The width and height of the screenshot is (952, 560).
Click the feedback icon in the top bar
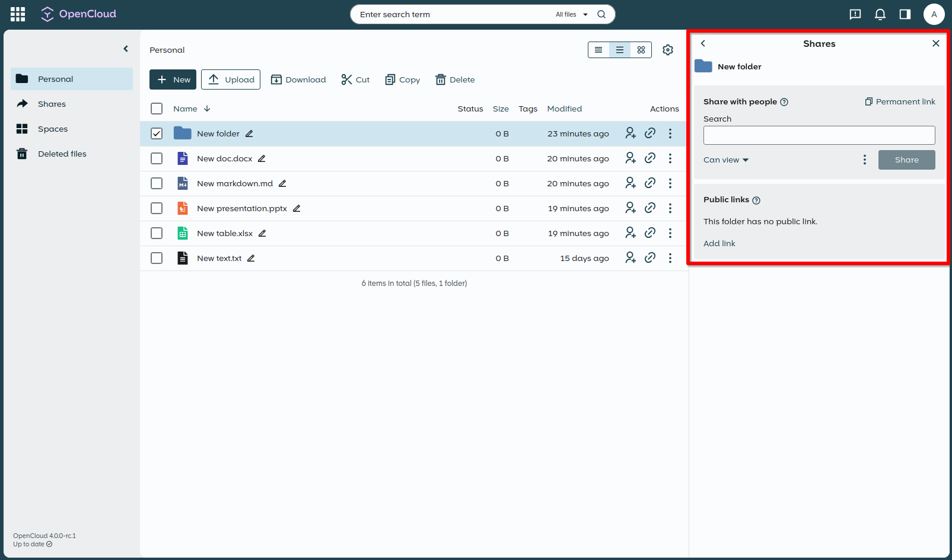(x=855, y=14)
